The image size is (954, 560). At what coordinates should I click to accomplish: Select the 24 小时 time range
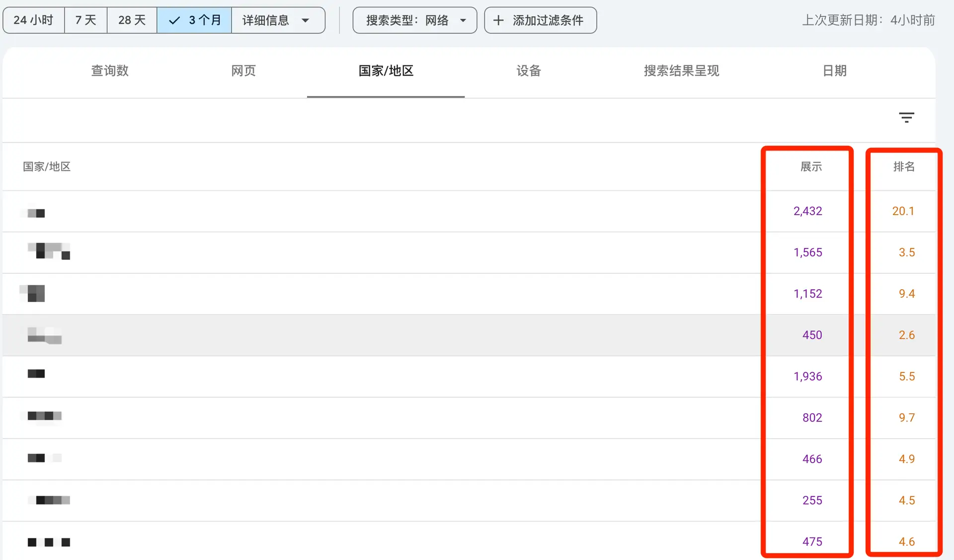point(34,20)
